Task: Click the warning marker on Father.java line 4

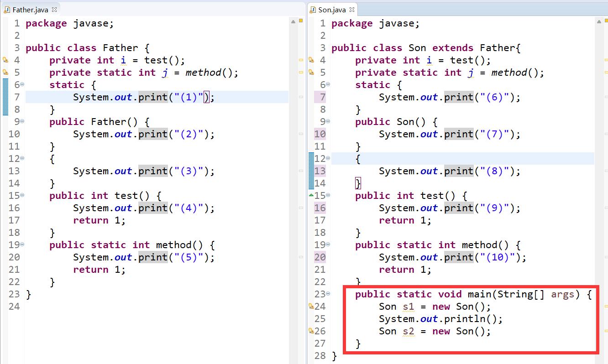Action: 5,60
